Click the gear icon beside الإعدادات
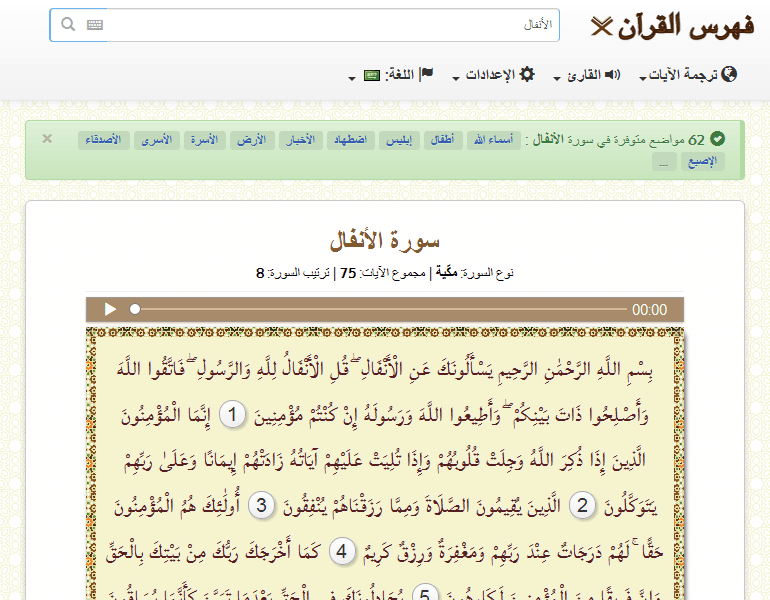Image resolution: width=770 pixels, height=600 pixels. tap(527, 74)
